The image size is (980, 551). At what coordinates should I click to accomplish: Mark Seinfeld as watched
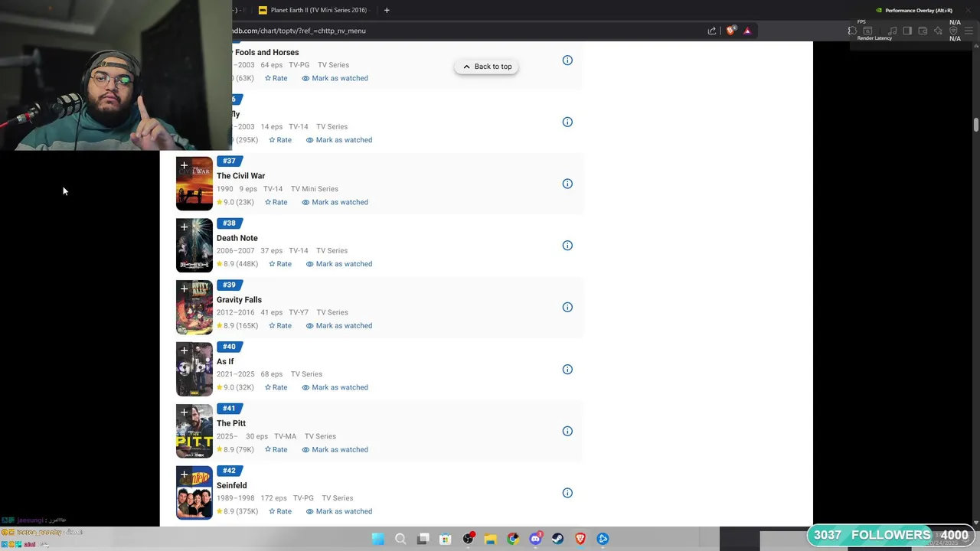[x=339, y=511]
